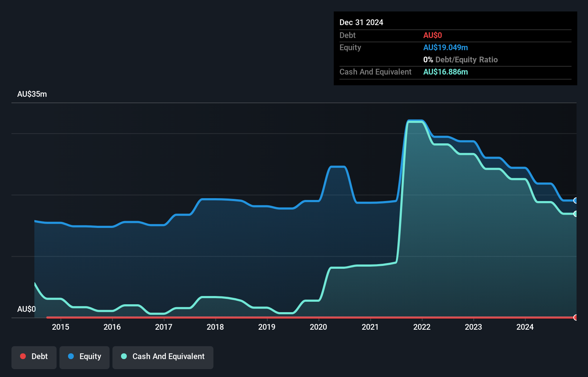Select the AU$19.049m Equity value
The height and width of the screenshot is (377, 588).
[x=445, y=48]
